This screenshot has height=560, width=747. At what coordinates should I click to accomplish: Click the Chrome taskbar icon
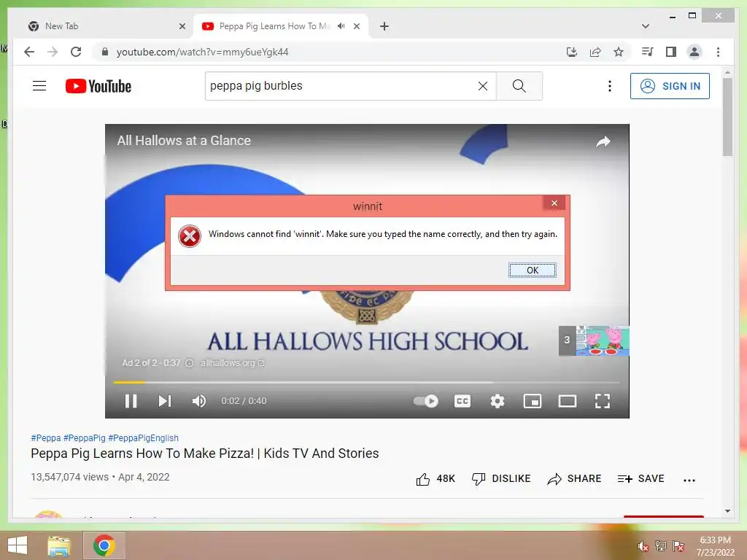click(x=104, y=545)
